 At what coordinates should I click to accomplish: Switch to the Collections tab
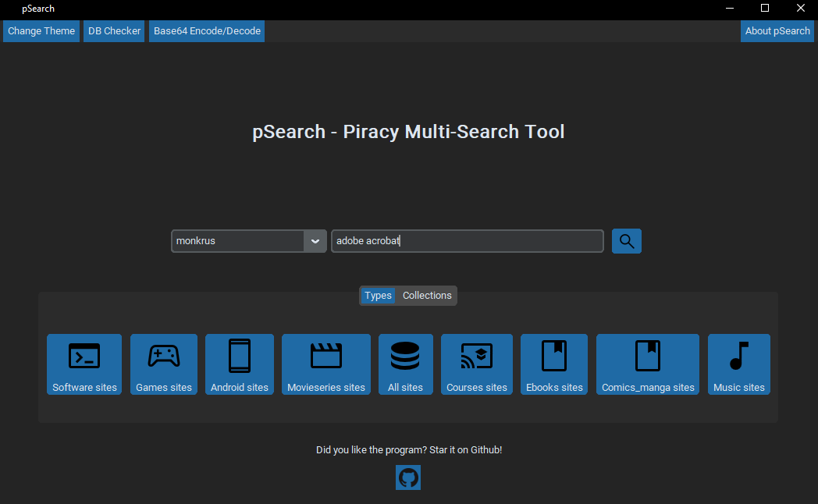(x=427, y=296)
